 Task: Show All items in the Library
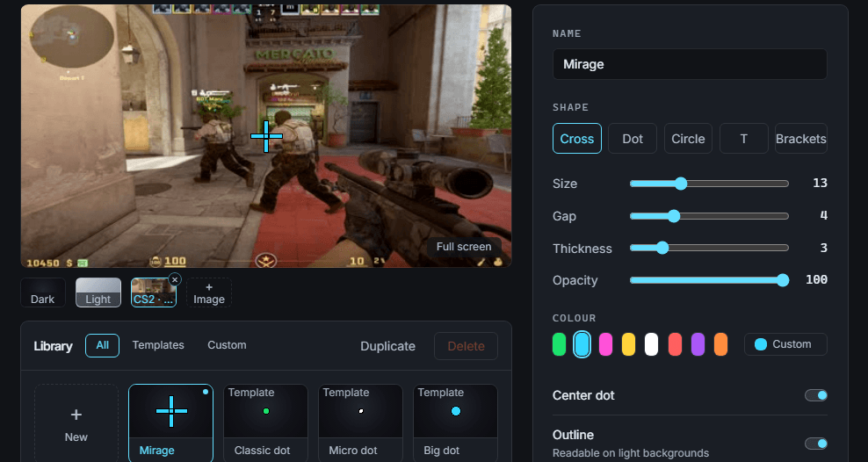[x=103, y=345]
